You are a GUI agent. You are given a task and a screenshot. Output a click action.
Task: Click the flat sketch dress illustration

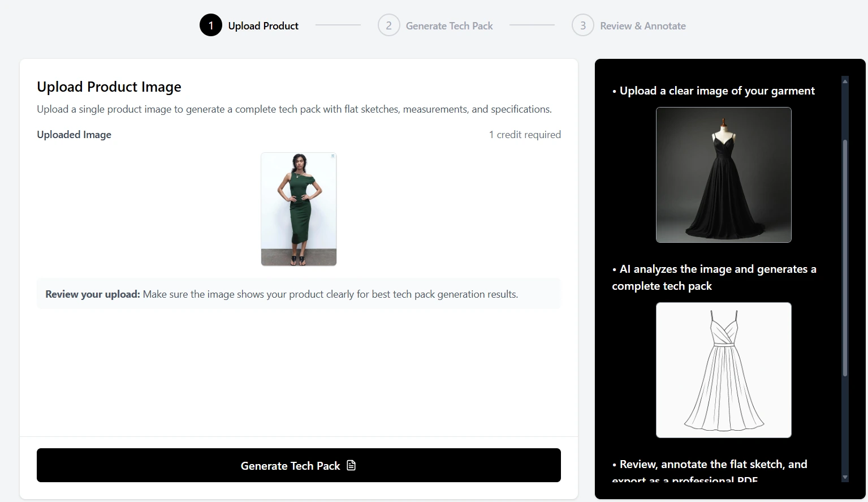tap(723, 370)
